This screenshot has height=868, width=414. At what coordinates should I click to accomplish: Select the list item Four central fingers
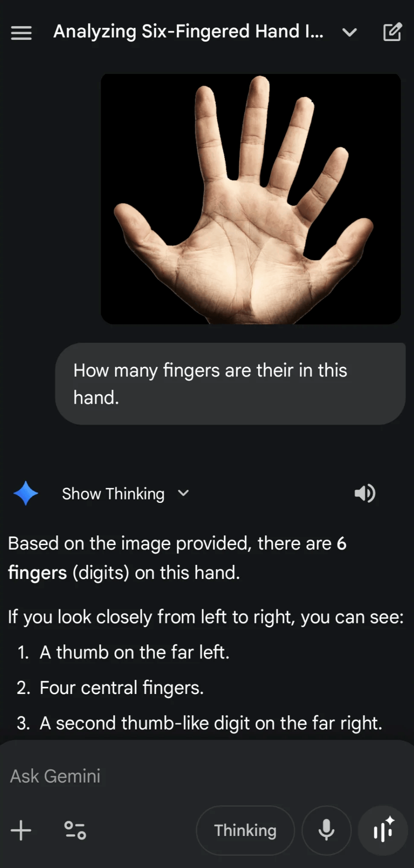[122, 688]
